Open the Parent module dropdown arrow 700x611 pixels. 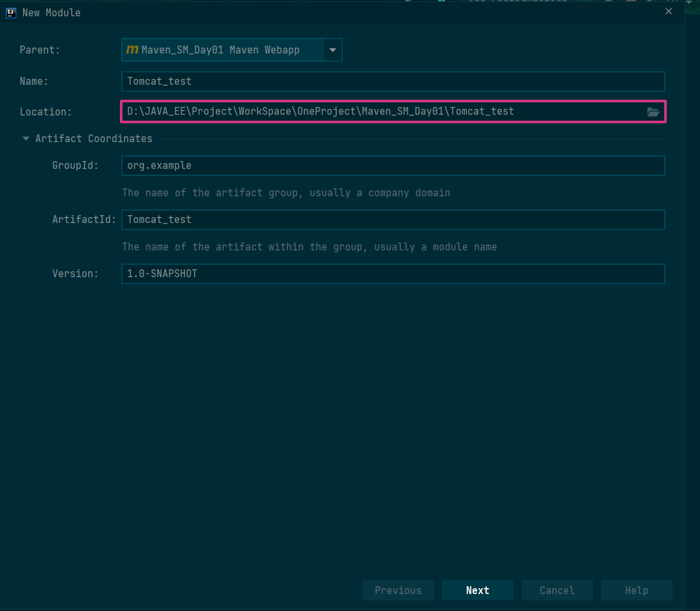(x=332, y=50)
